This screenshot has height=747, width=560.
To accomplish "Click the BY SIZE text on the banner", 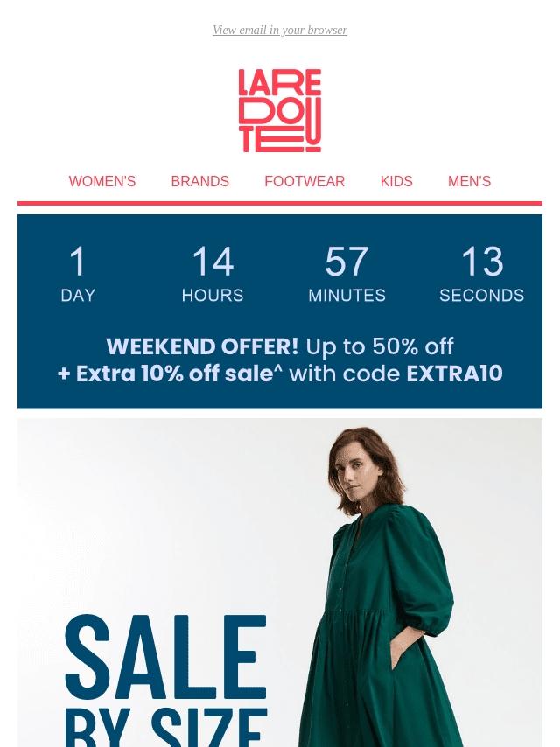I will 165,728.
